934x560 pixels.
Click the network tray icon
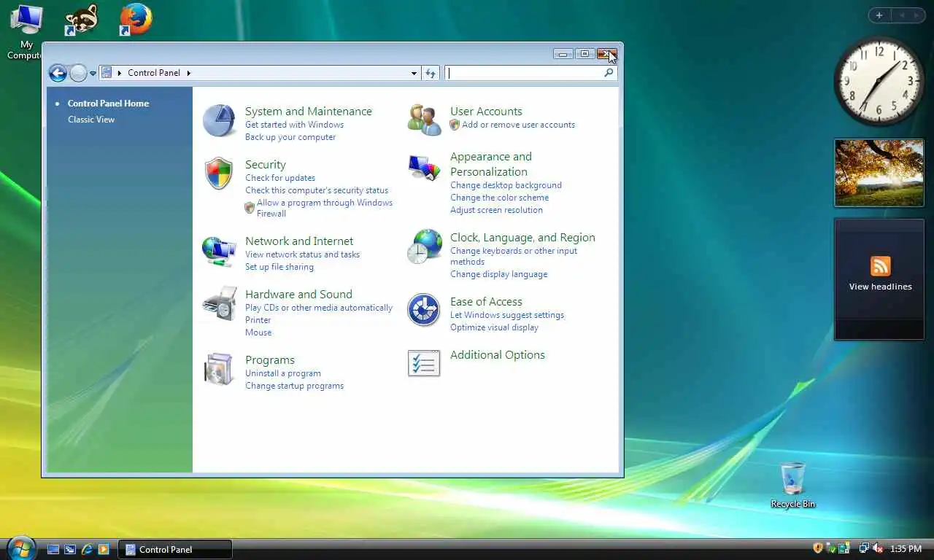pos(864,548)
